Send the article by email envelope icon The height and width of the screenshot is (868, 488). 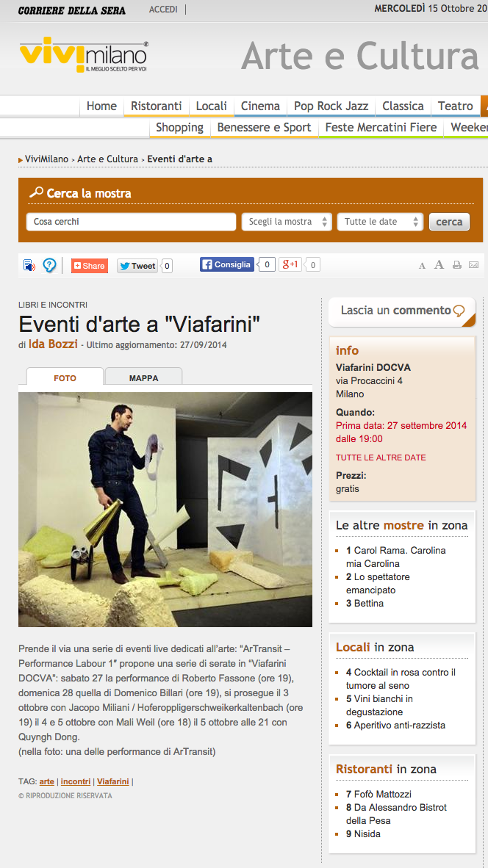coord(473,265)
